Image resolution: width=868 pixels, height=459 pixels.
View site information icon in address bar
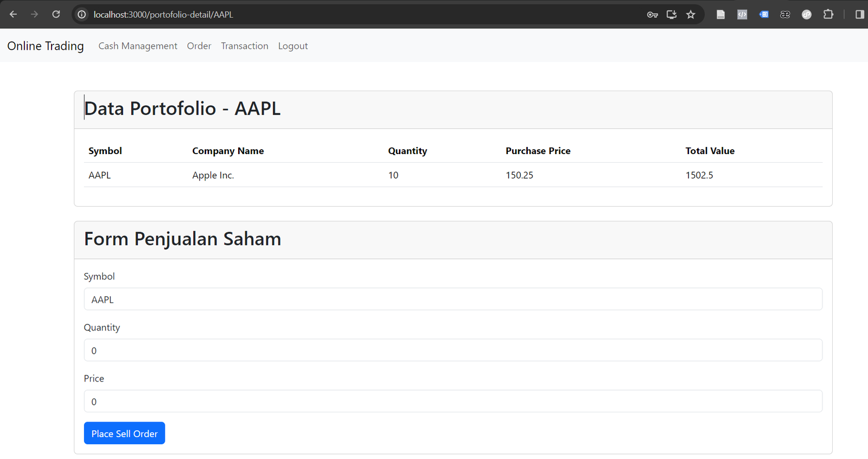point(82,15)
